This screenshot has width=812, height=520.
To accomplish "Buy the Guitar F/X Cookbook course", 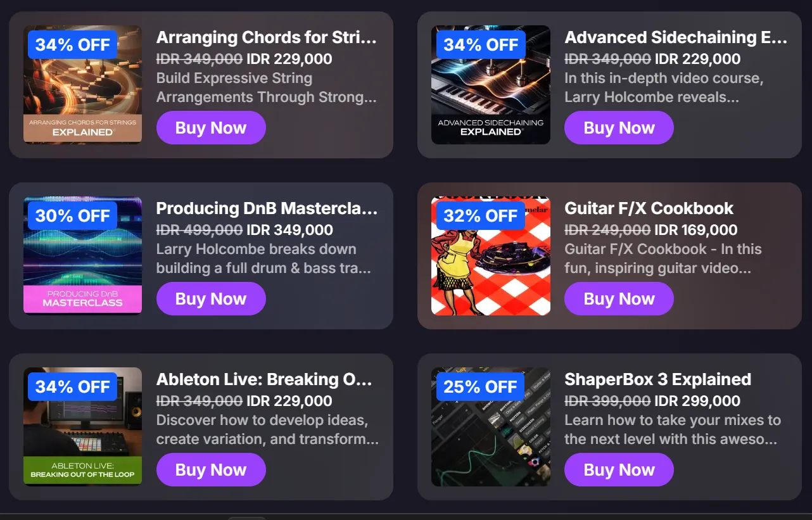I will point(619,299).
